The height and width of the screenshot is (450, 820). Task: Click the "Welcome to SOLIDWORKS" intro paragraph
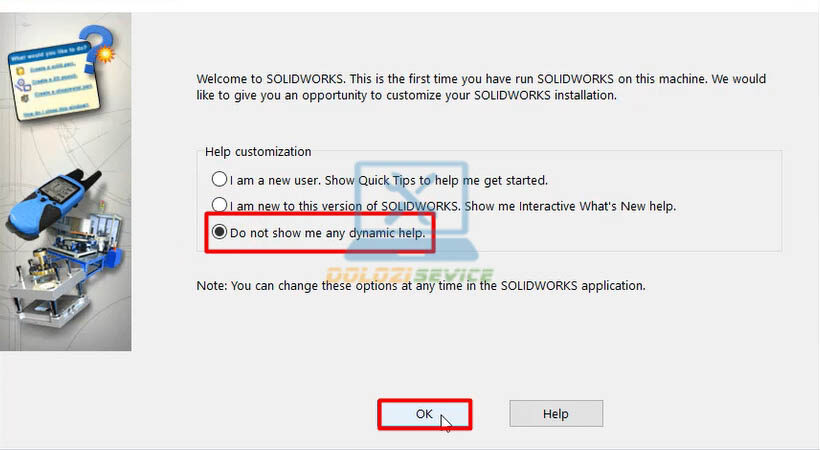(481, 87)
